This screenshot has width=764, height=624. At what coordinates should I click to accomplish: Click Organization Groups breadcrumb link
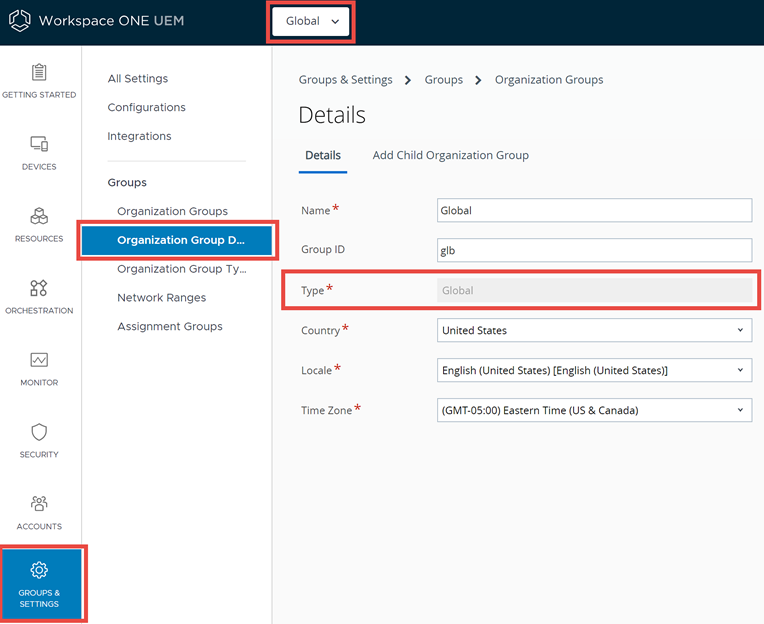pos(549,79)
